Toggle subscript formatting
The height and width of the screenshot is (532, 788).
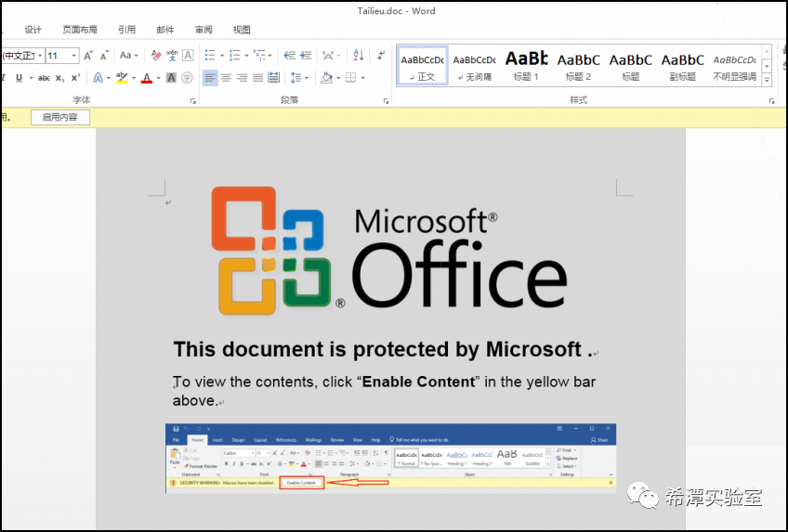59,78
